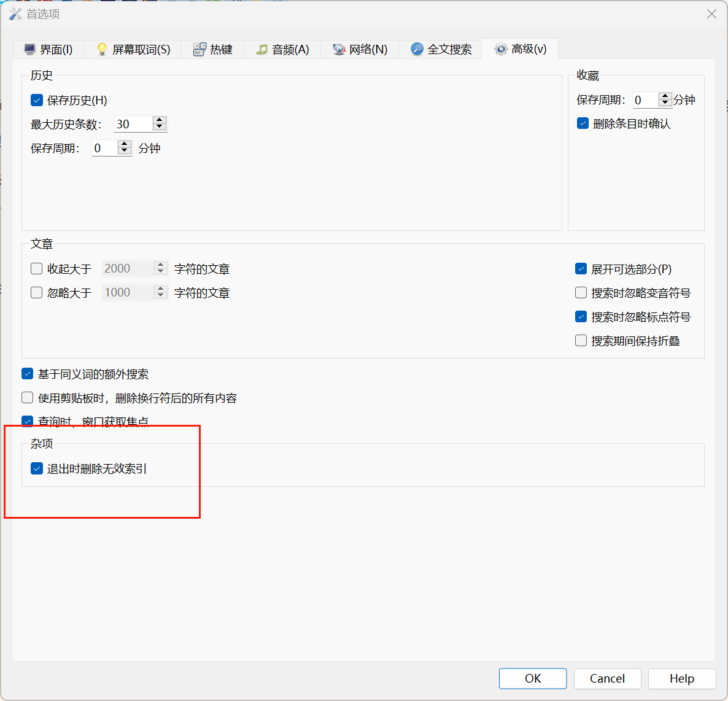Switch to the 音频(A) audio tab
The height and width of the screenshot is (701, 728).
[x=282, y=49]
